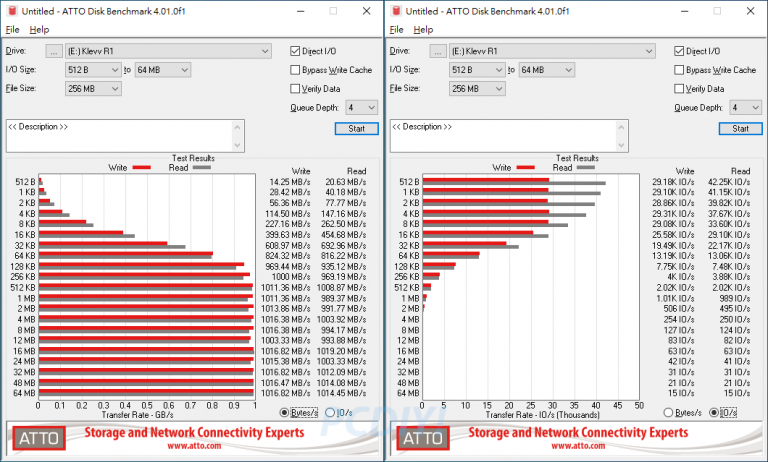Click Description scroll-up arrow in IO/s window
The image size is (768, 462).
click(622, 127)
